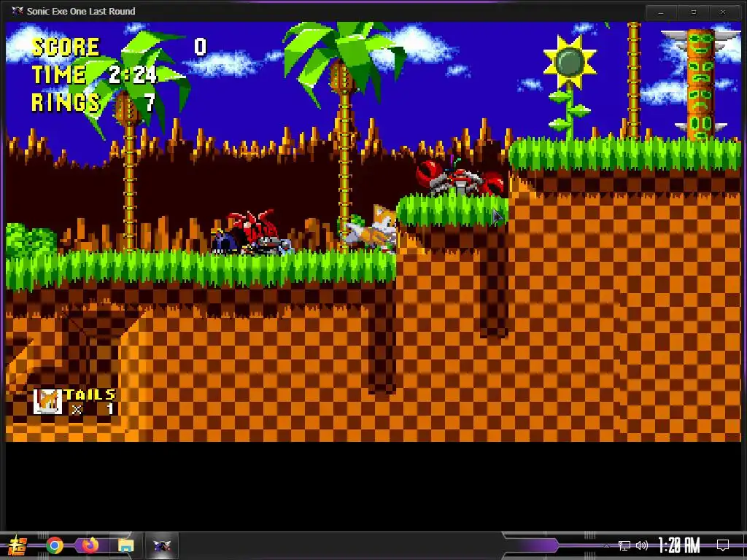
Task: Click the window title text
Action: coord(81,11)
